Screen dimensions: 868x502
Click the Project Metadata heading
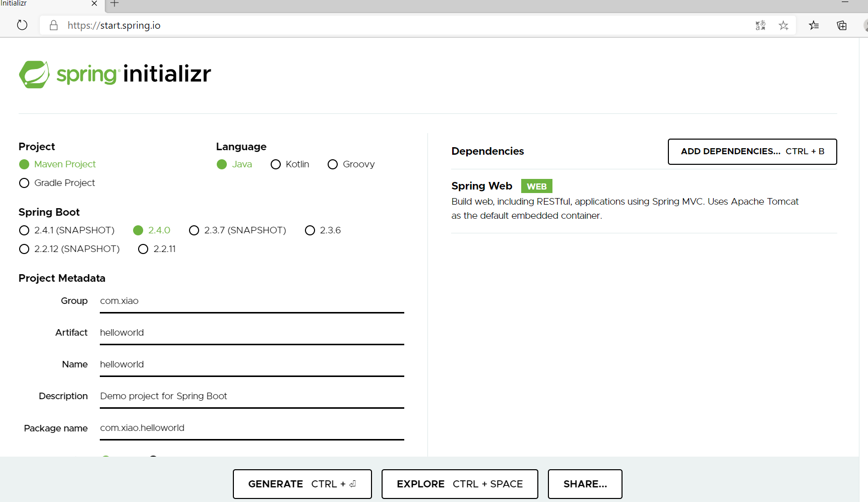[x=62, y=278]
